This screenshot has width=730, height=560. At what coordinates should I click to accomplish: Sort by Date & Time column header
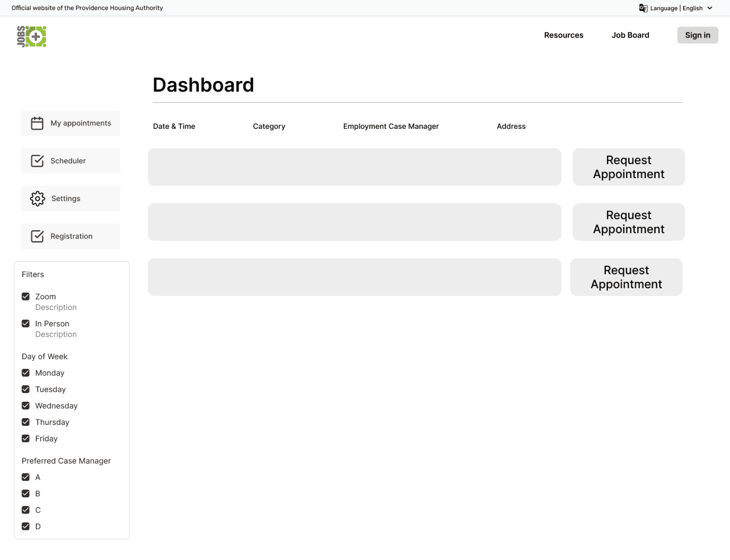[x=174, y=126]
